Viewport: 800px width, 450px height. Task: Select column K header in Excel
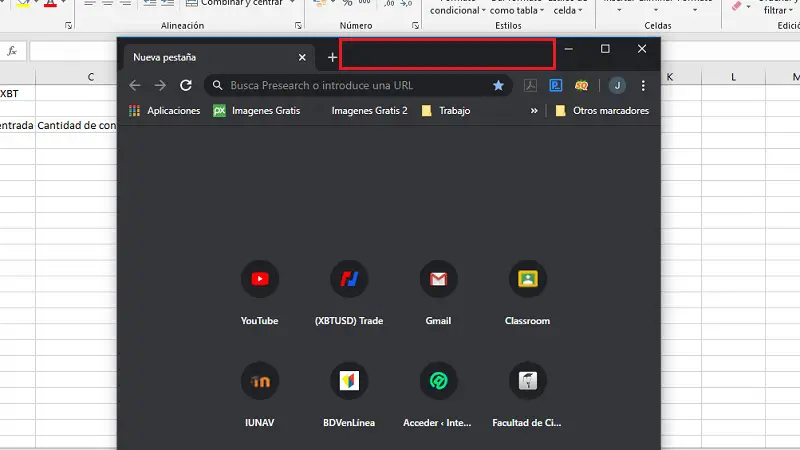(670, 77)
